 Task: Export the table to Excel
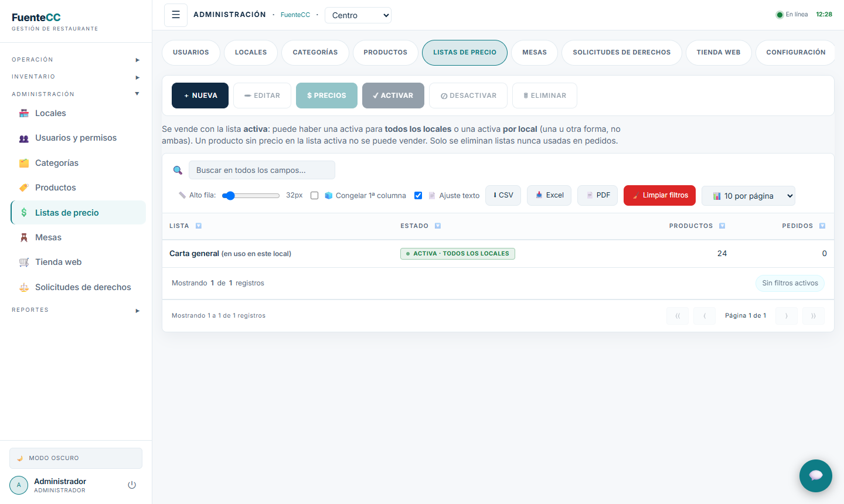coord(549,196)
